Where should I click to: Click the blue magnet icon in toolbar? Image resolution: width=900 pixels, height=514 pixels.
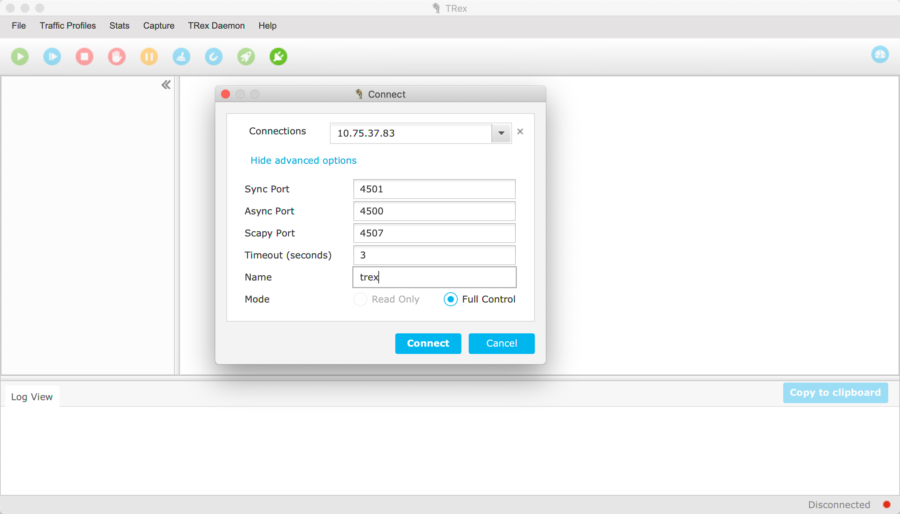pyautogui.click(x=214, y=56)
